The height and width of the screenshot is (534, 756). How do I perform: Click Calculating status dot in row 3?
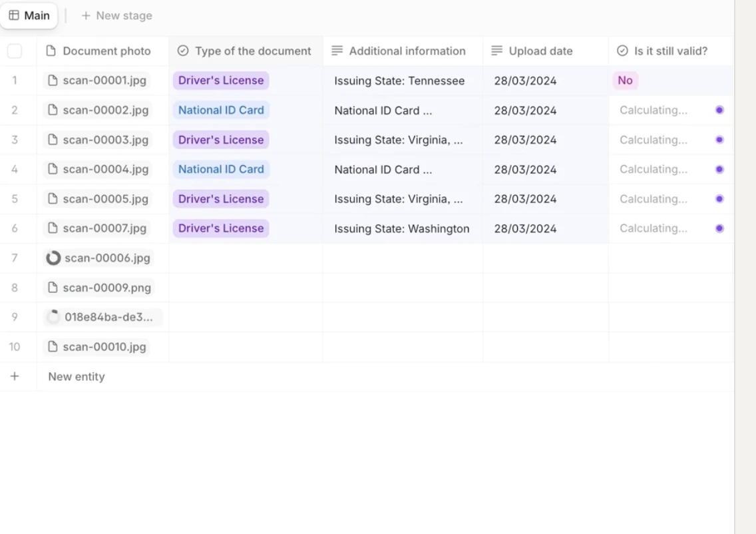(719, 139)
